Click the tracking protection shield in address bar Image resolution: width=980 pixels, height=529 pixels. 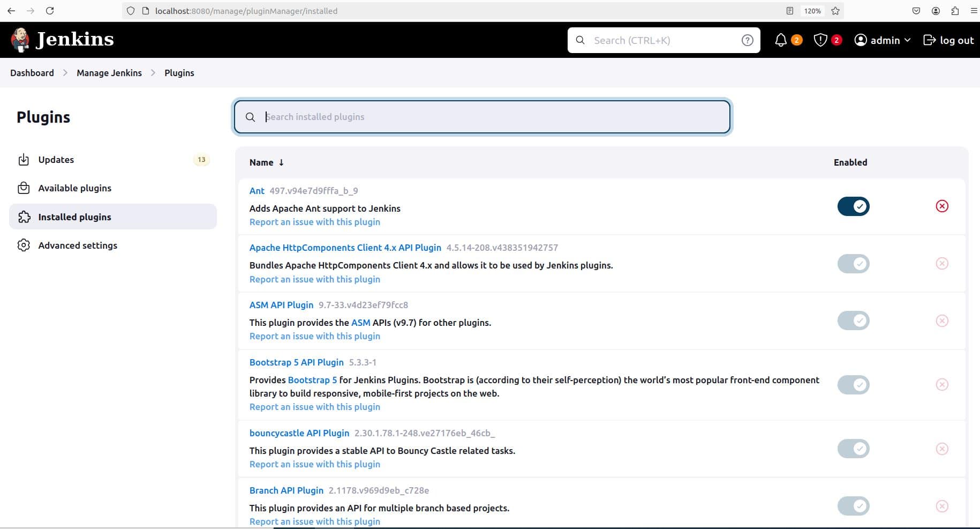pos(131,11)
